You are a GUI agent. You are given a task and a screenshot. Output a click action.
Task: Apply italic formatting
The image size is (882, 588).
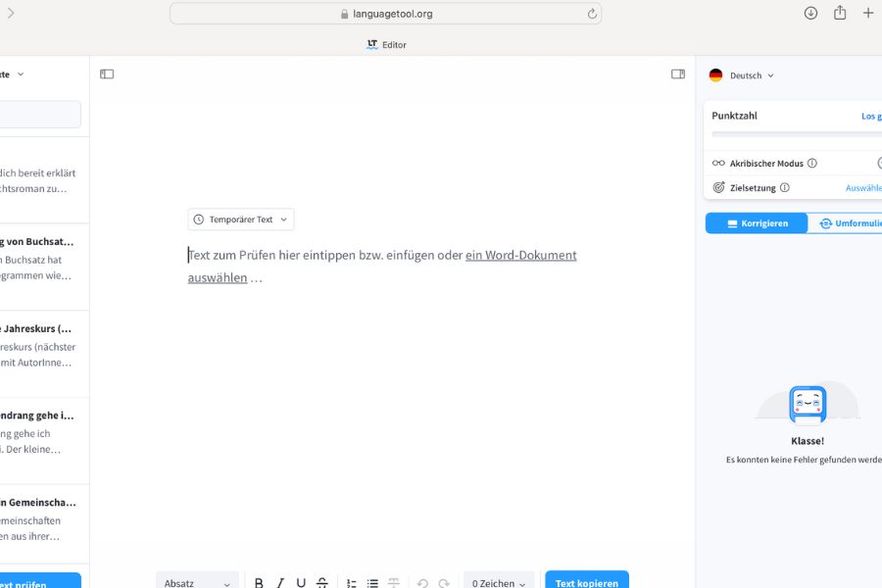[279, 581]
